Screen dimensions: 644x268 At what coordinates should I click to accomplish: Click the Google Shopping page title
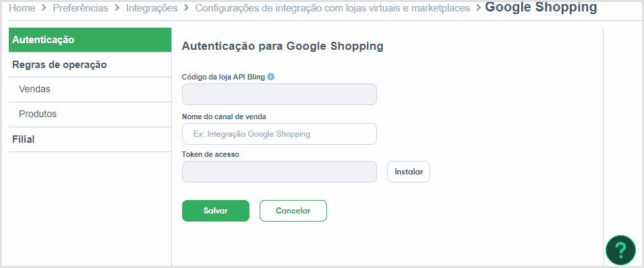(541, 7)
